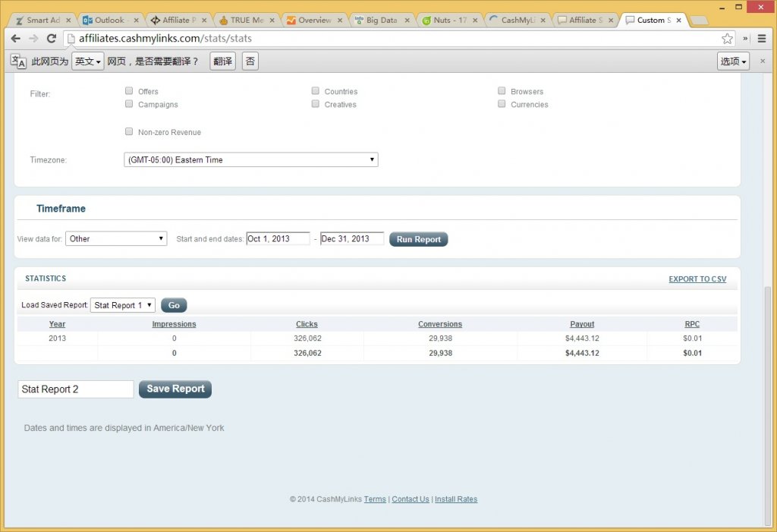Click the page icon in the address bar

(x=71, y=38)
